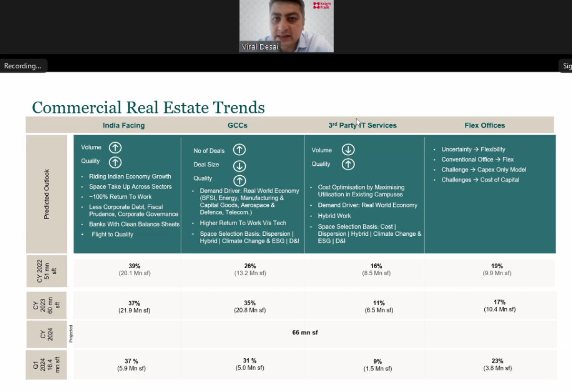Click the Predicted Outlook row label
Image resolution: width=572 pixels, height=392 pixels.
(46, 194)
